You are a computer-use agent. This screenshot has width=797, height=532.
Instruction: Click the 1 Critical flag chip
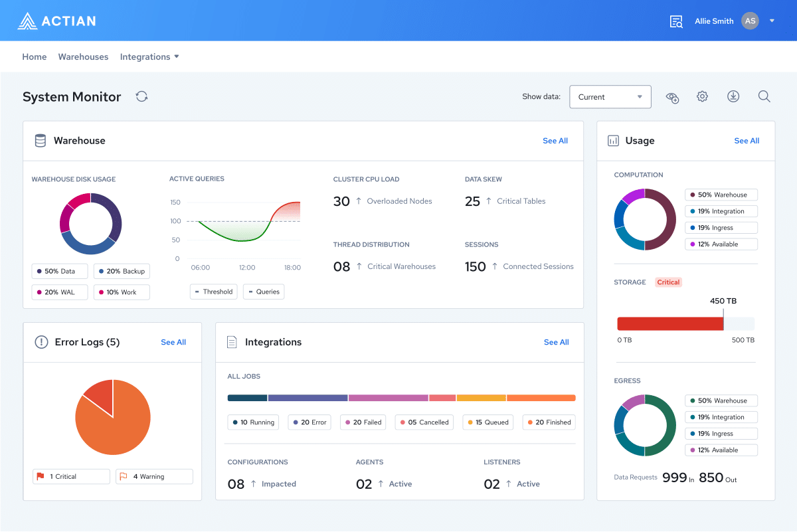click(x=70, y=476)
